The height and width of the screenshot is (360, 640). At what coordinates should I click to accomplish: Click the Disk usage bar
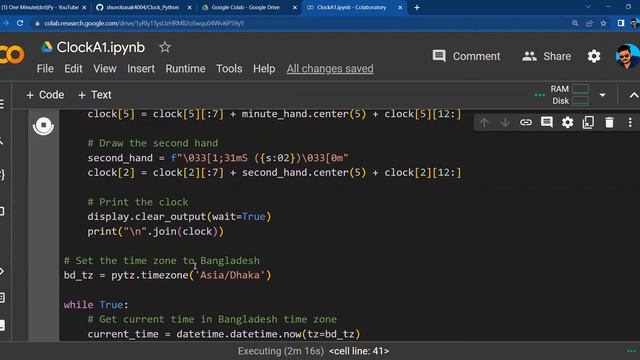coord(580,101)
